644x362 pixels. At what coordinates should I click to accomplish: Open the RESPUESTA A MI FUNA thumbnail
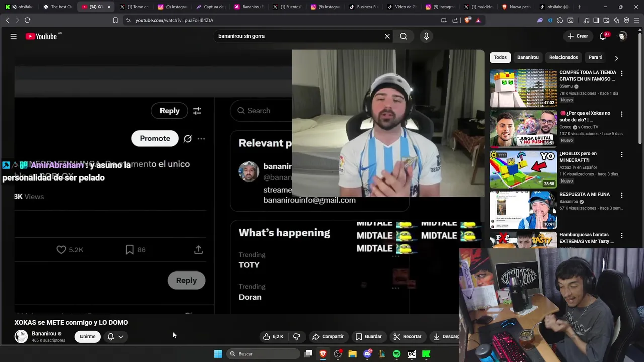pyautogui.click(x=523, y=210)
